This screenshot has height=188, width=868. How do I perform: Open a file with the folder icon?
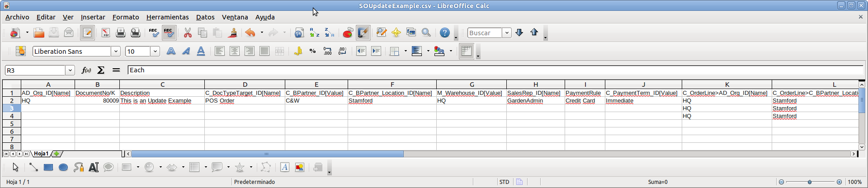point(39,33)
